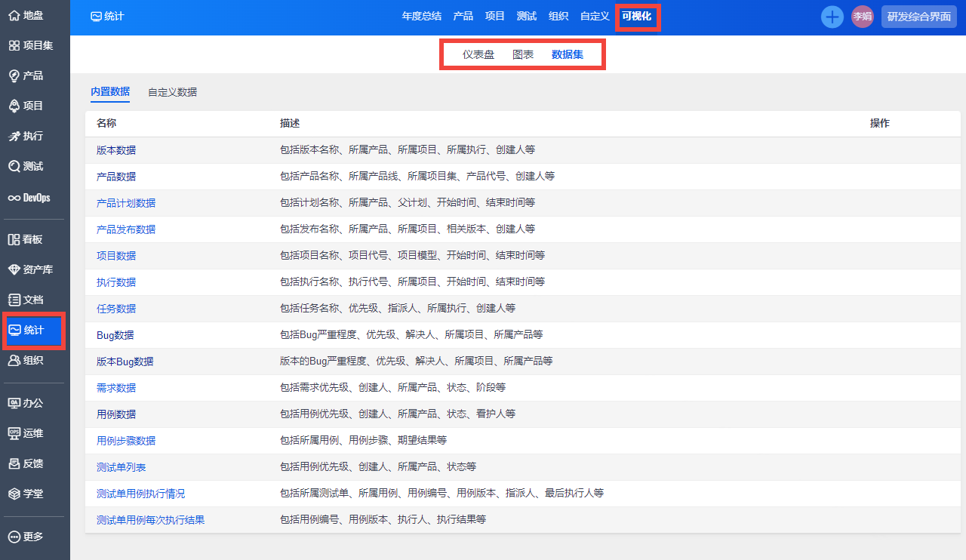
Task: Open 测试单用例执行情况 dataset link
Action: (140, 494)
